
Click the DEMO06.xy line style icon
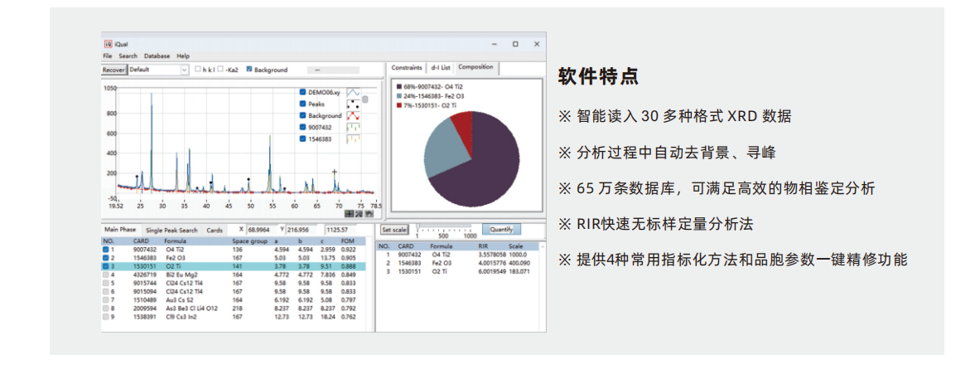(353, 93)
